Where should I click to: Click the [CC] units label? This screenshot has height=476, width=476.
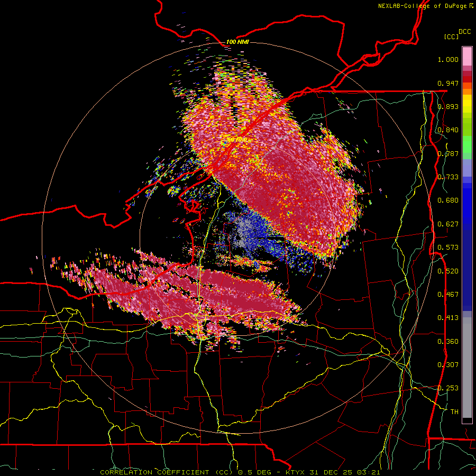[451, 36]
